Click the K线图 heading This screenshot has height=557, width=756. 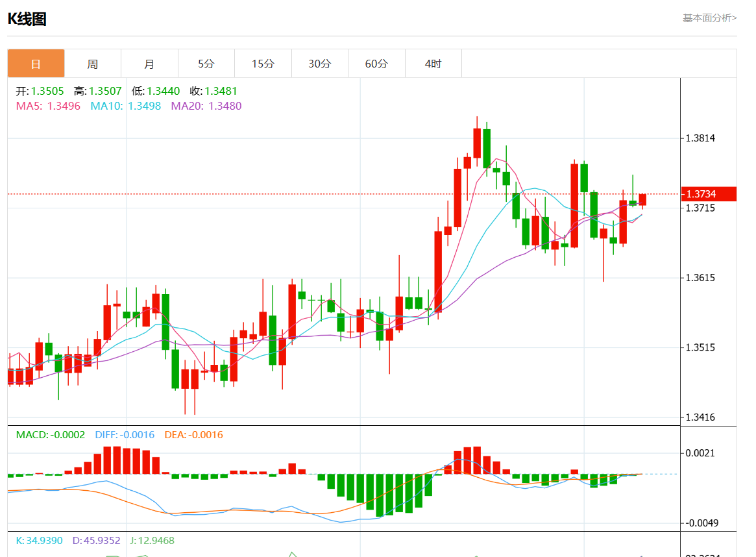pyautogui.click(x=27, y=19)
